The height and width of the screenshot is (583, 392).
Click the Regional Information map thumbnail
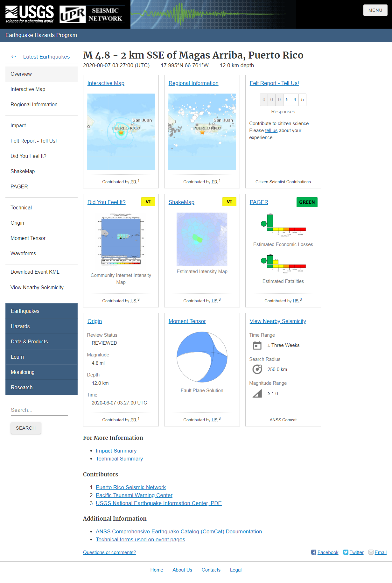202,132
